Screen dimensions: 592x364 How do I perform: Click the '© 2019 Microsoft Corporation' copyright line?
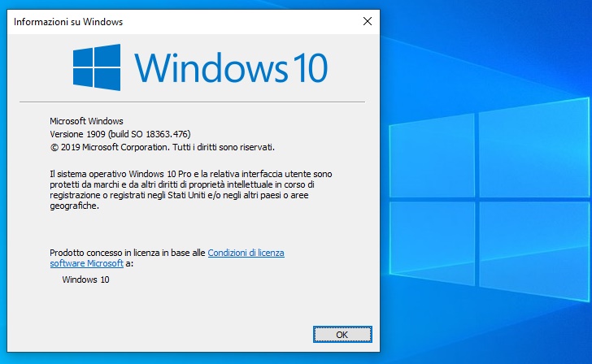(x=163, y=147)
